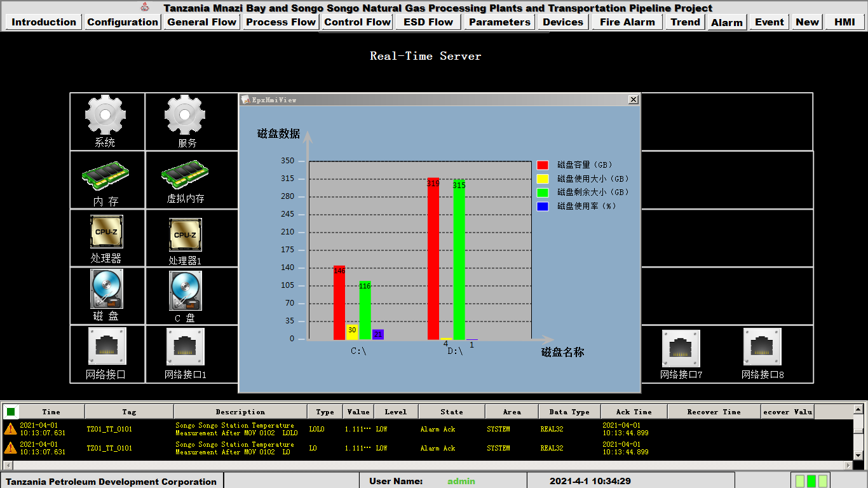Click the C 盘 drive icon
Screen dimensions: 868x488
[x=185, y=290]
